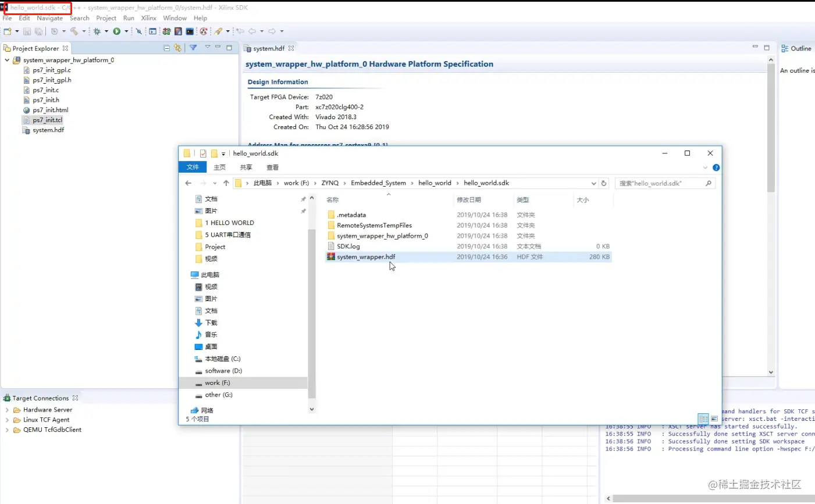Collapse All in Project Explorer
Screen dimensions: 815x504
coord(167,48)
